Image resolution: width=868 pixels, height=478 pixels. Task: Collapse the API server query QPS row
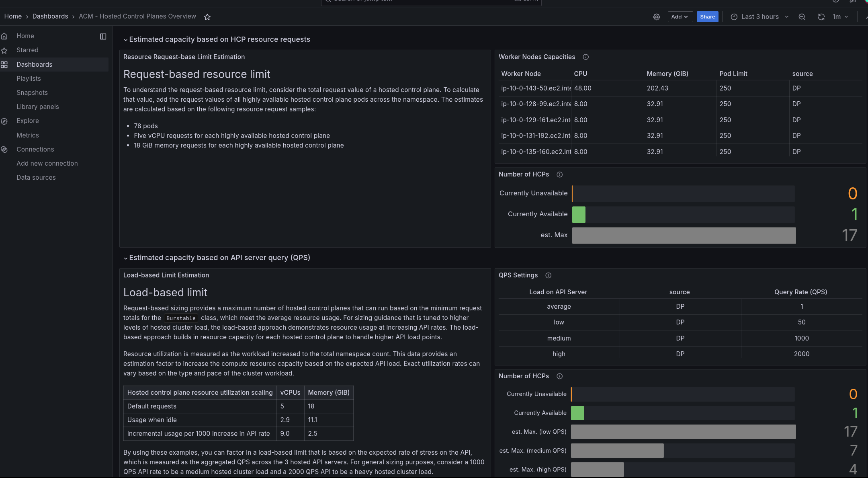pos(126,258)
